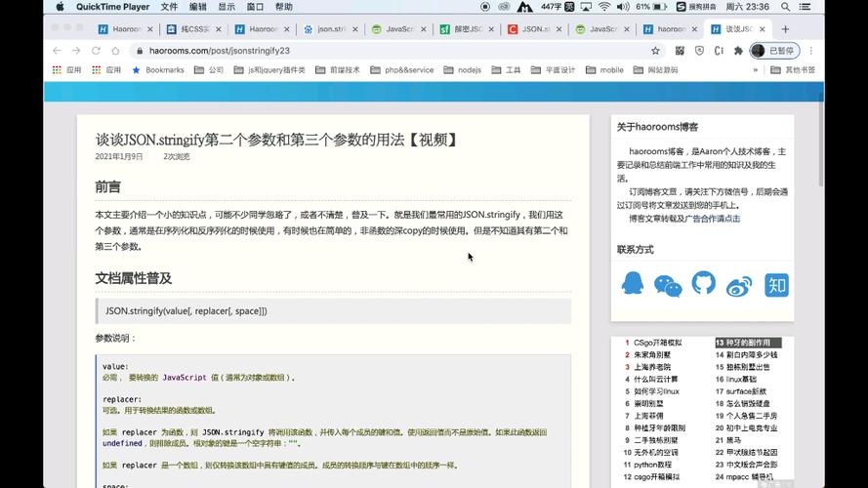Open the extensions puzzle menu
The height and width of the screenshot is (488, 868).
click(738, 51)
